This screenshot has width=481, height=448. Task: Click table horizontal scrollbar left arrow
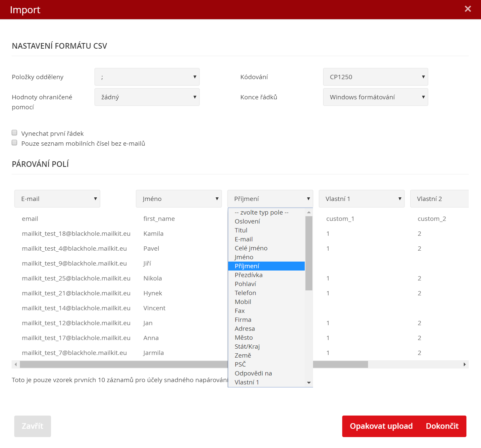click(x=16, y=364)
